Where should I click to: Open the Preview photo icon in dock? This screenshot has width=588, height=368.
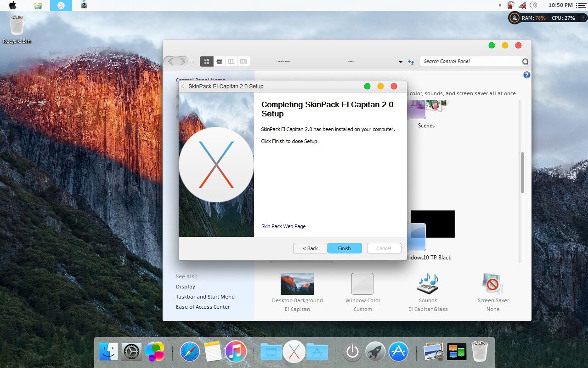434,352
